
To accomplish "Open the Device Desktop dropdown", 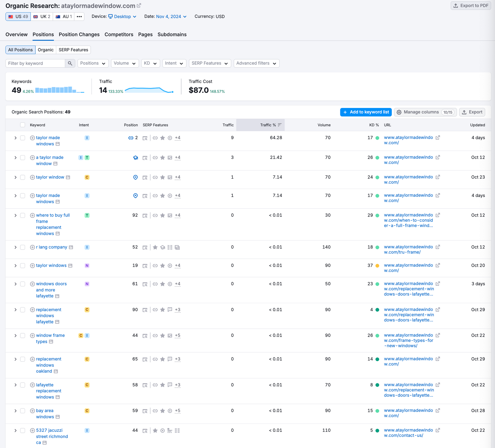I will pyautogui.click(x=122, y=16).
